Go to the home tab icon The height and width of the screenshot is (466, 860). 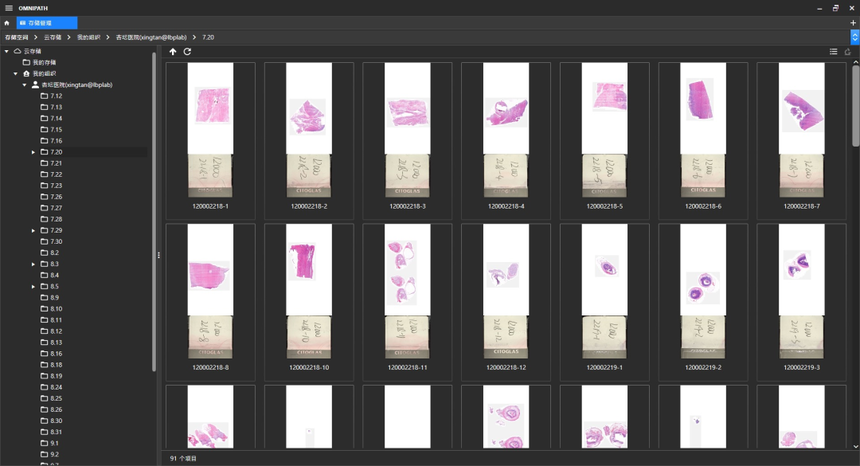7,23
